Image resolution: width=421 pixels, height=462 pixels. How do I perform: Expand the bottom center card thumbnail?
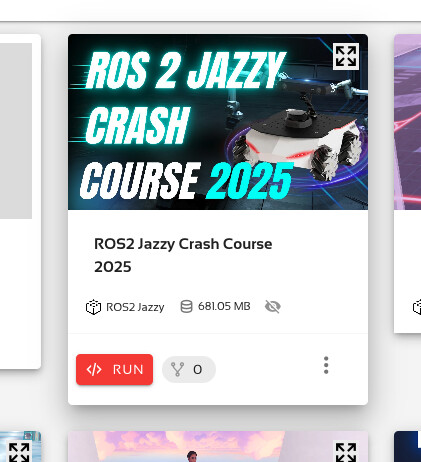pos(346,452)
